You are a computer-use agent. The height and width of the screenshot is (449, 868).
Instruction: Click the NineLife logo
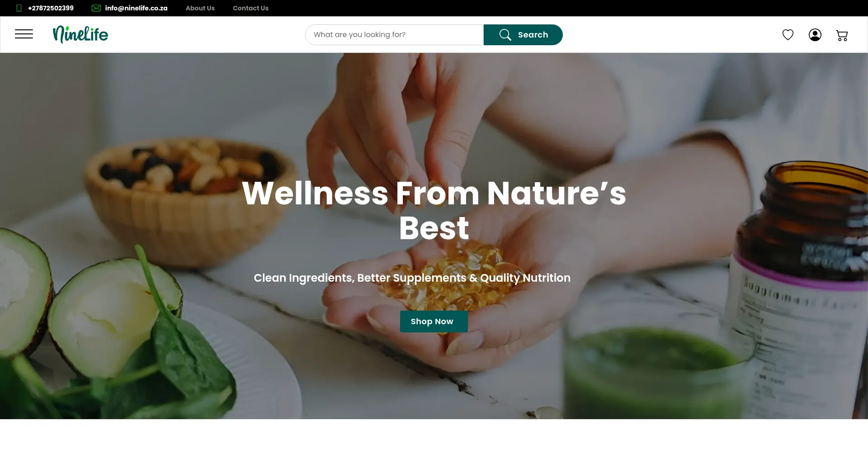tap(80, 34)
